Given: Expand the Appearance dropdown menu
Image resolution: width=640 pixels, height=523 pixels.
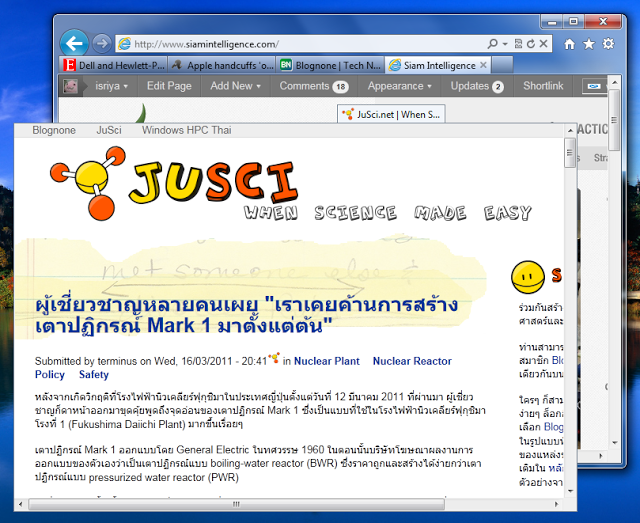Looking at the screenshot, I should 399,86.
